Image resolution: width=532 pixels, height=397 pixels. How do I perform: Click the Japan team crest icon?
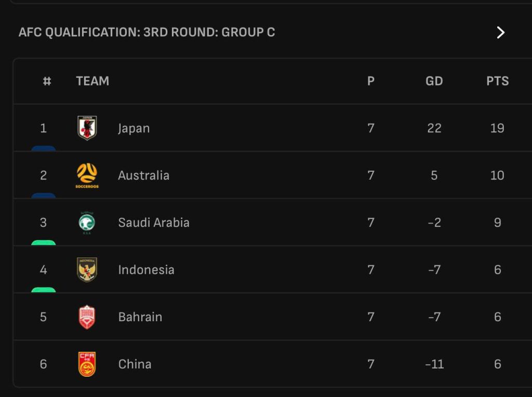87,128
